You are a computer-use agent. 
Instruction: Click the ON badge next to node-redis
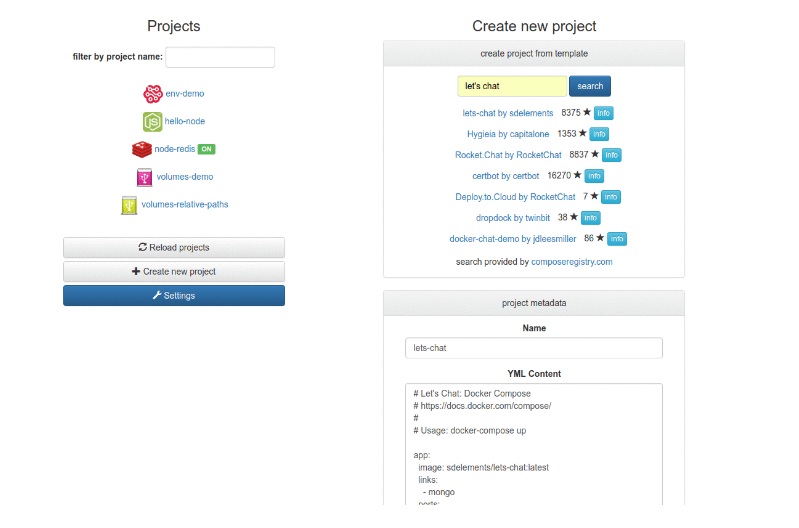206,149
